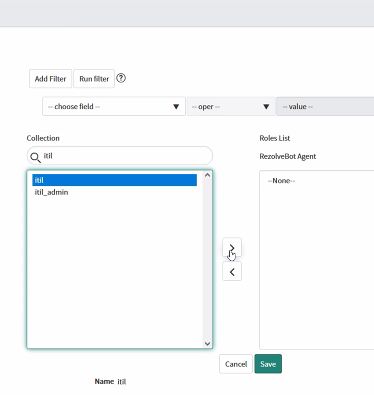Open the filter help question mark icon
Image resolution: width=374 pixels, height=395 pixels.
coord(121,78)
